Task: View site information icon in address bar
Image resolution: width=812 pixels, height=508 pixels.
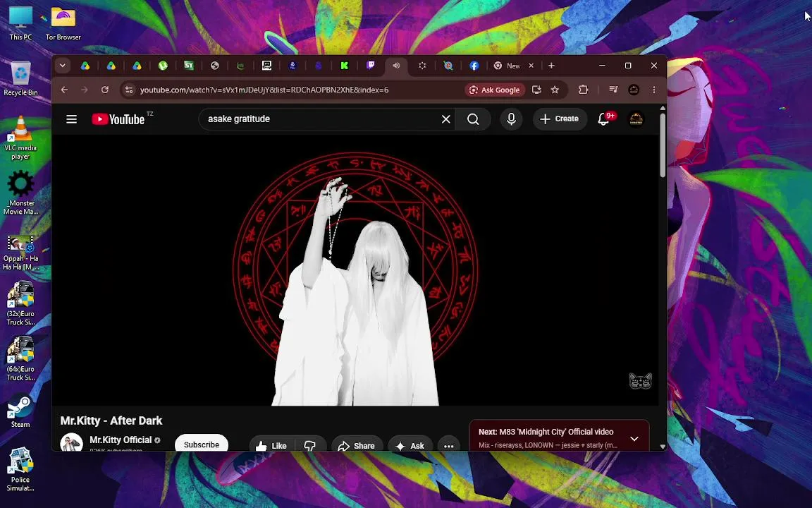Action: (x=130, y=90)
